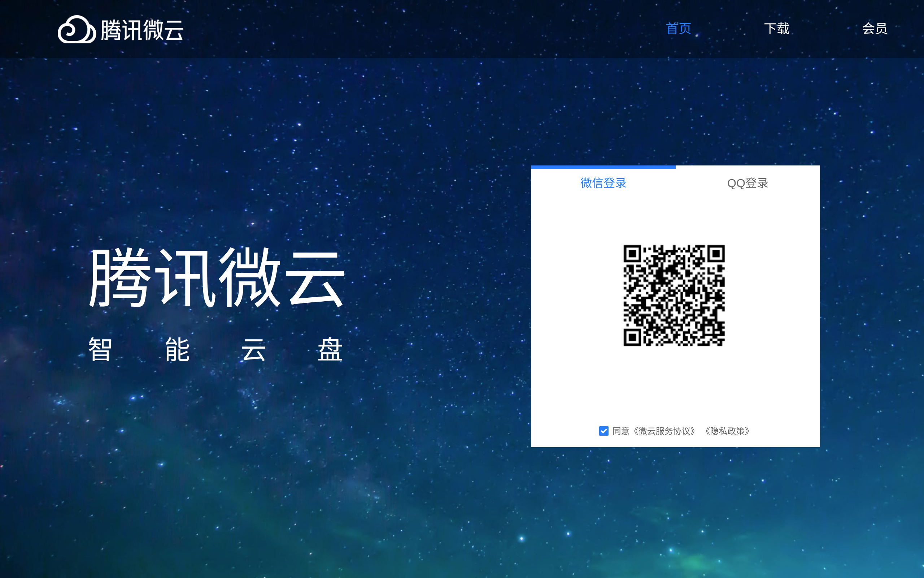Open the 《微云服务协议》 link

[664, 431]
